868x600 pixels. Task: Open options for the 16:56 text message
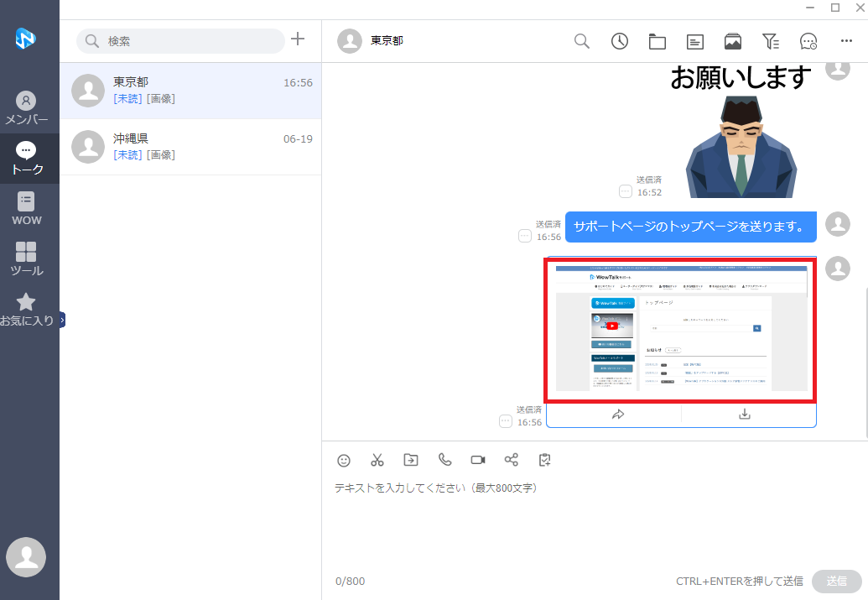click(x=525, y=236)
